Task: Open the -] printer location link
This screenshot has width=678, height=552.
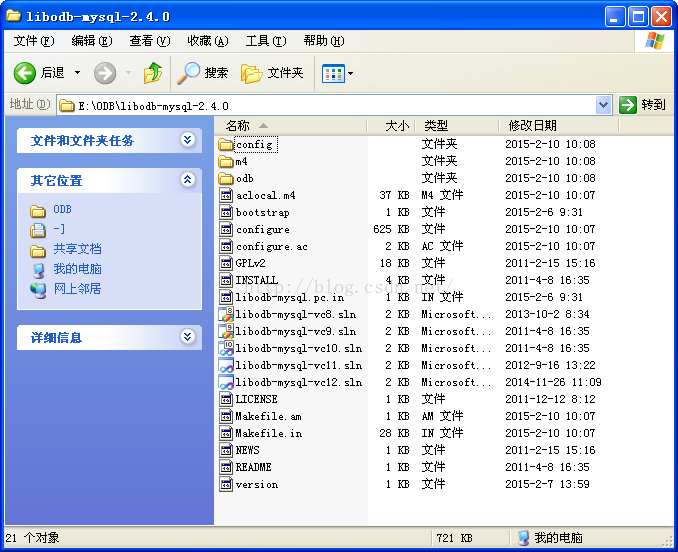Action: point(59,229)
